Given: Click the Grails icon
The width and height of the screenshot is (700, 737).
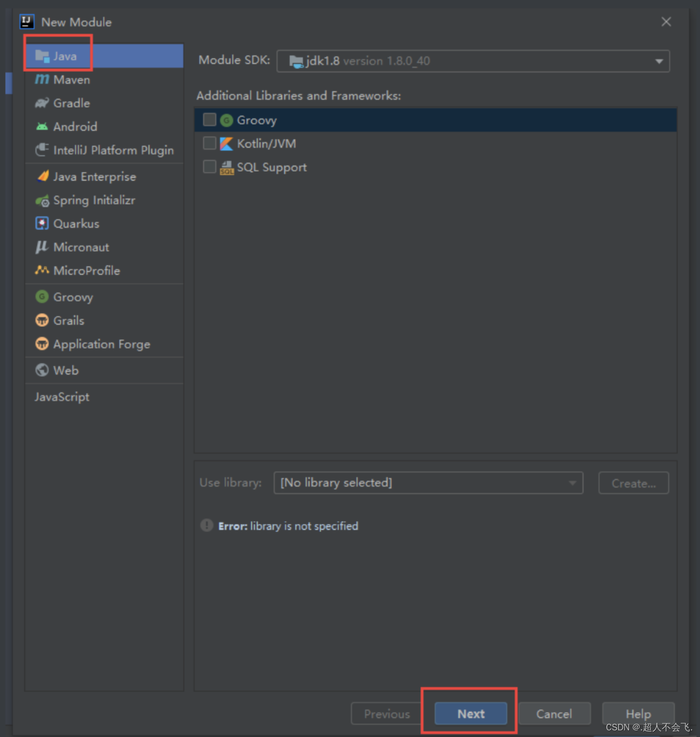Looking at the screenshot, I should pyautogui.click(x=42, y=320).
